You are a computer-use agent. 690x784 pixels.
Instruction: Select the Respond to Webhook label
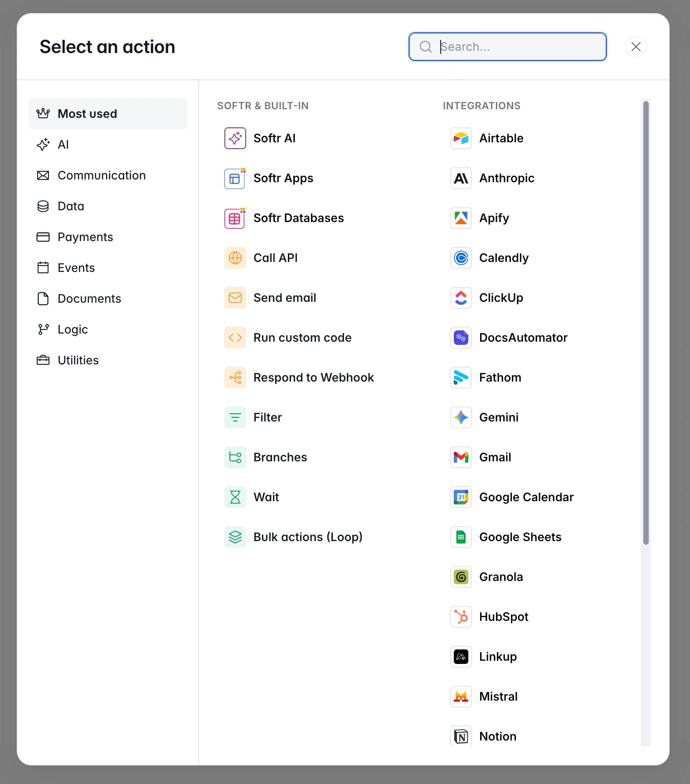313,377
